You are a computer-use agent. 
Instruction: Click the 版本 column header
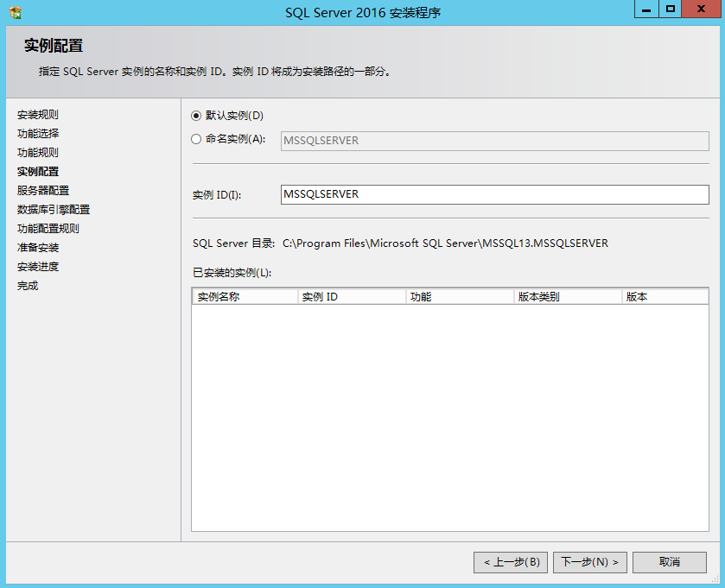(665, 296)
